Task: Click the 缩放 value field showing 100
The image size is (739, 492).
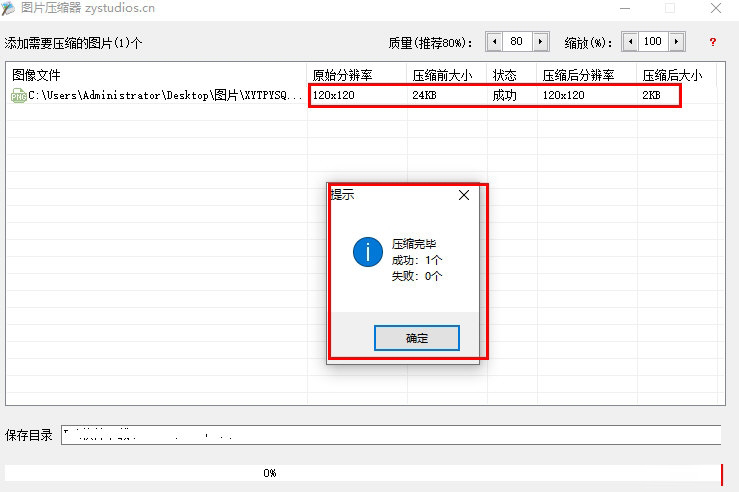Action: point(653,41)
